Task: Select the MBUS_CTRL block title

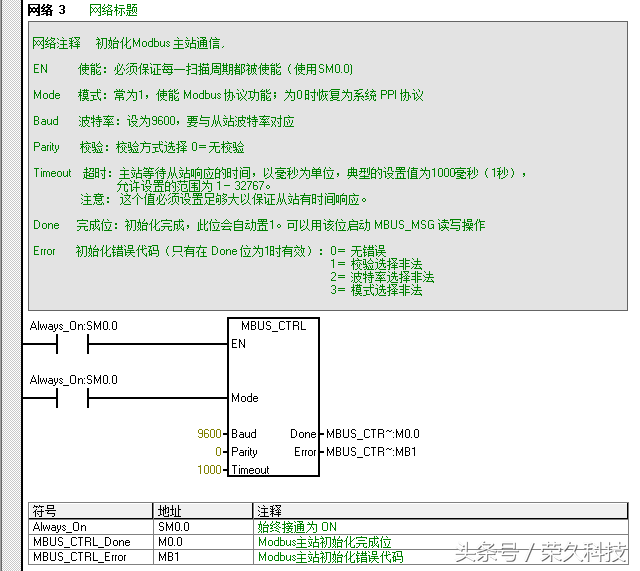Action: coord(273,326)
